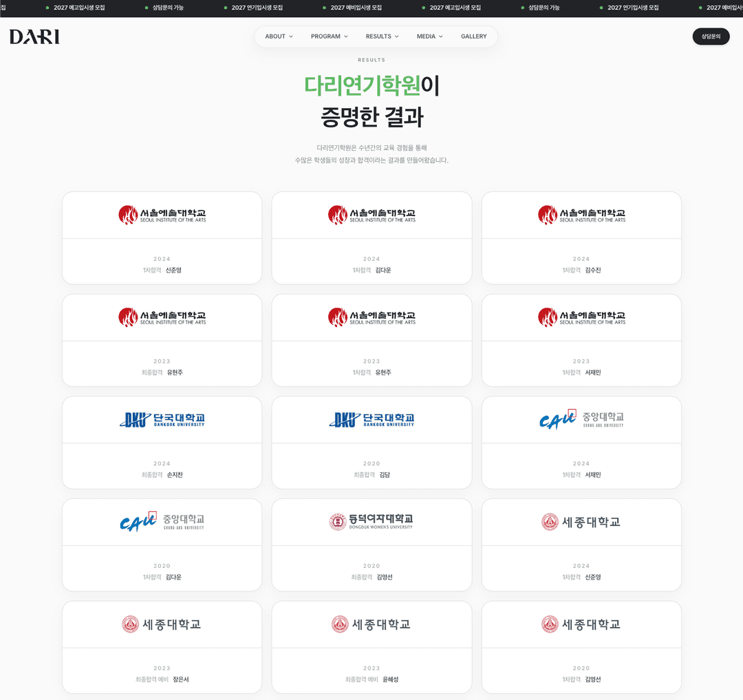Click Seoul Institute logo on 김다운 2024 card
The height and width of the screenshot is (700, 743).
pos(371,214)
